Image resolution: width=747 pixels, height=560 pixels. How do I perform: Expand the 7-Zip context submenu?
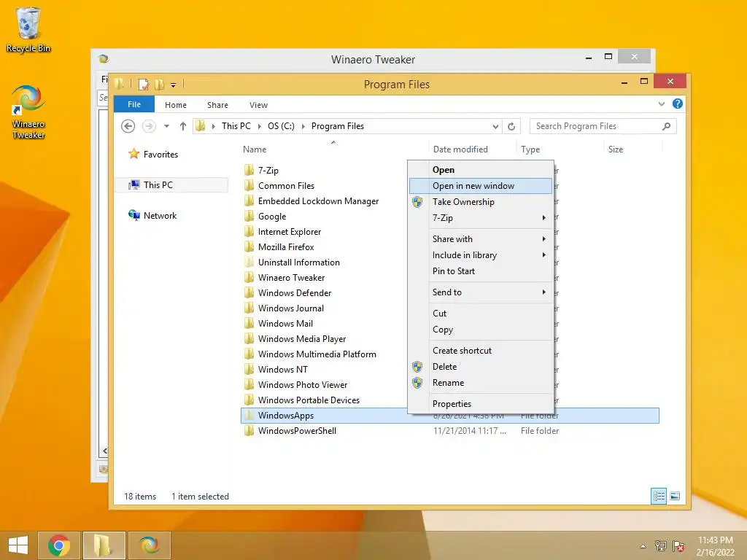481,218
